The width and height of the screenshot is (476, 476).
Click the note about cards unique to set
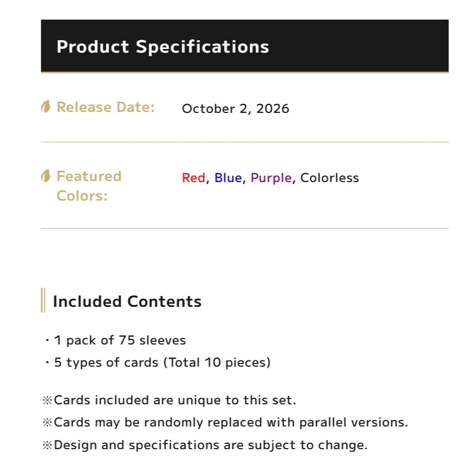(175, 400)
